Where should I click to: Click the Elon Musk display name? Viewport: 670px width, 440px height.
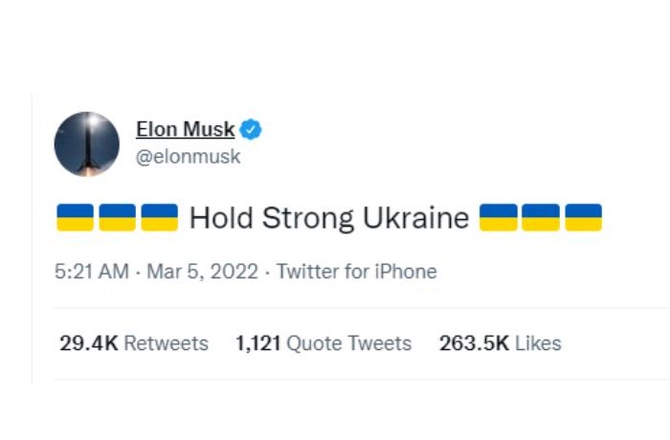coord(185,129)
